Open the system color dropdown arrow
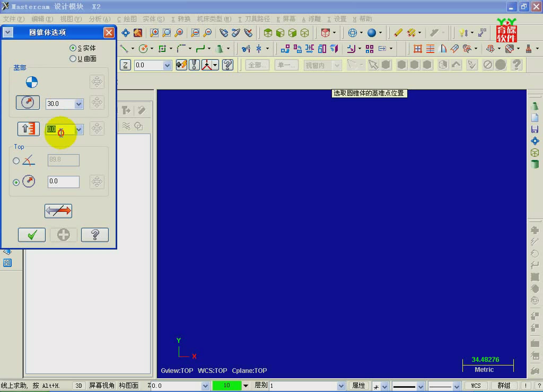The image size is (543, 392). (x=246, y=386)
